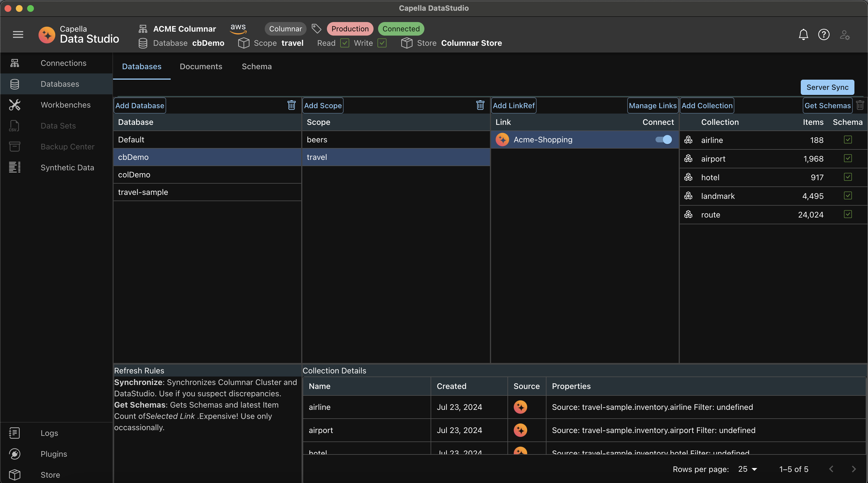Select the beers scope row

pos(396,140)
